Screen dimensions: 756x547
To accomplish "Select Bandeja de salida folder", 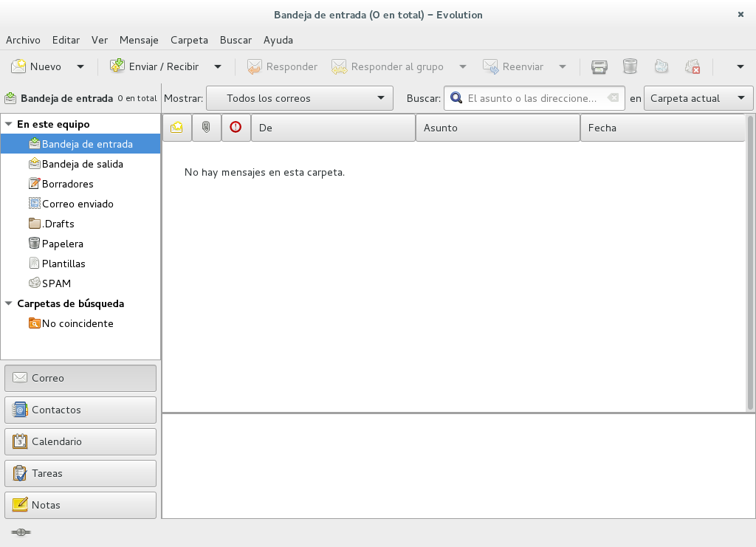I will (x=80, y=164).
